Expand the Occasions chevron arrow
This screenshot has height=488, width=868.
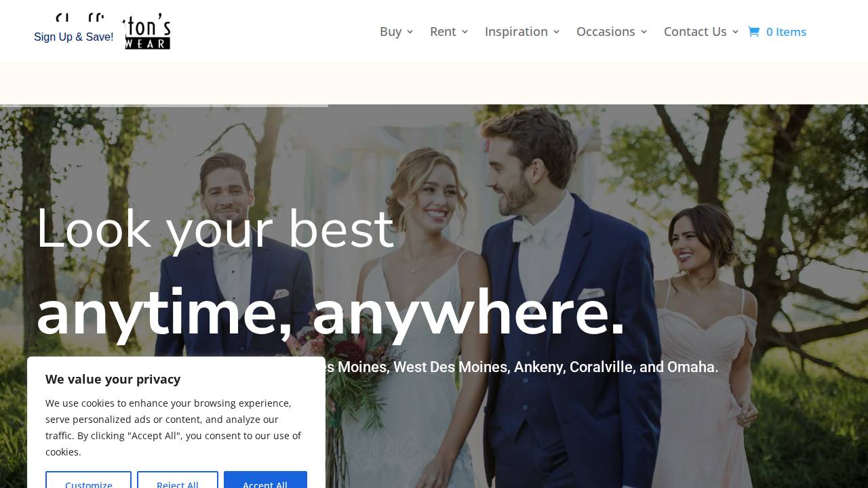[644, 32]
